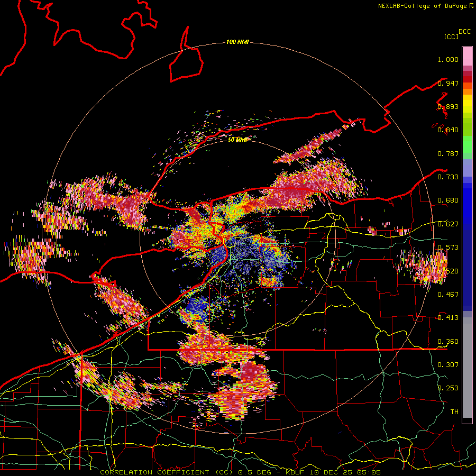Viewport: 476px width, 476px height.
Task: Select the 0.893 legend value
Action: (x=448, y=106)
